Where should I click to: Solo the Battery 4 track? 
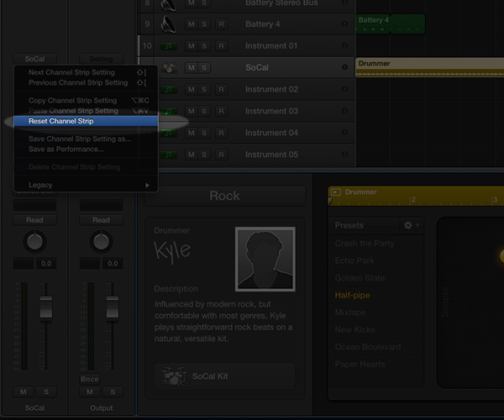[x=204, y=24]
